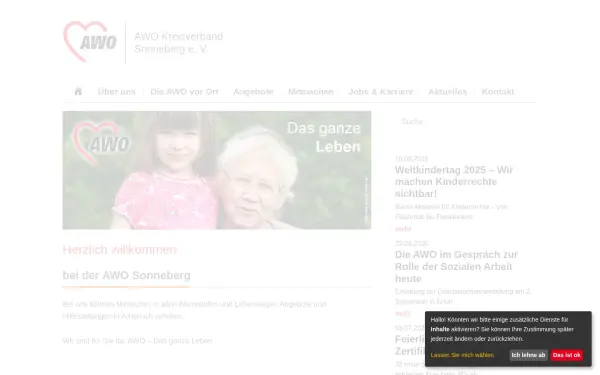Viewport: 600px width, 375px height.
Task: Click the Das ganze Leben banner image
Action: click(x=217, y=170)
